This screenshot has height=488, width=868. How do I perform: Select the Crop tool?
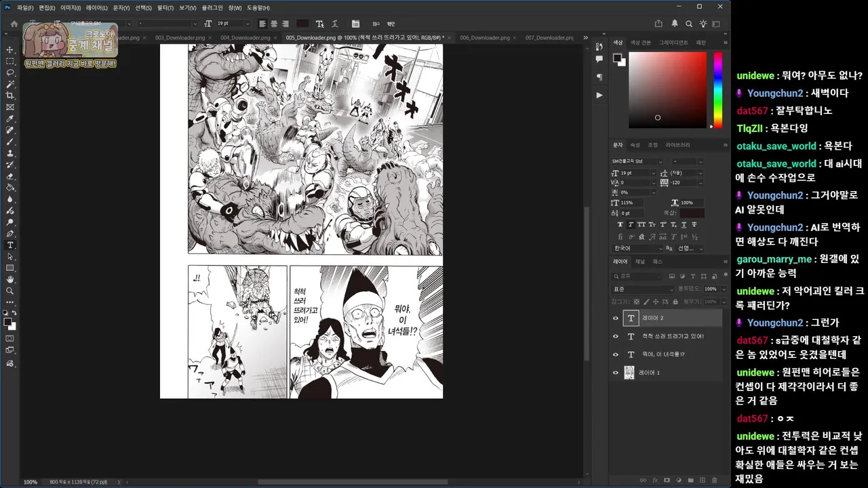(10, 96)
